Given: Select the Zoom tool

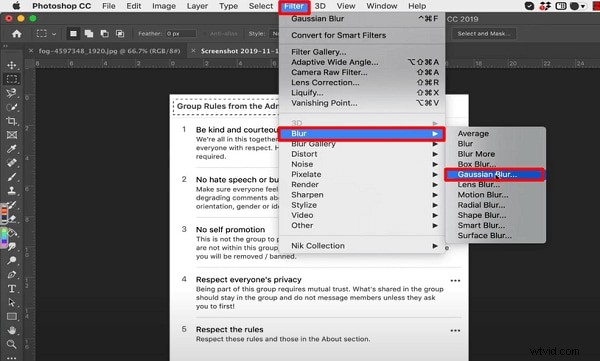Looking at the screenshot, I should click(x=11, y=344).
